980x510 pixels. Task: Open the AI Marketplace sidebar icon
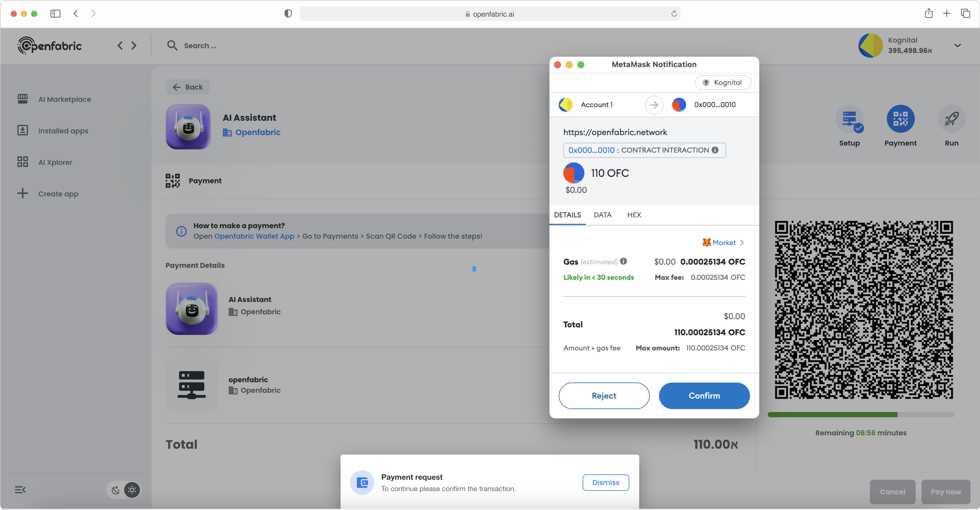pyautogui.click(x=22, y=99)
